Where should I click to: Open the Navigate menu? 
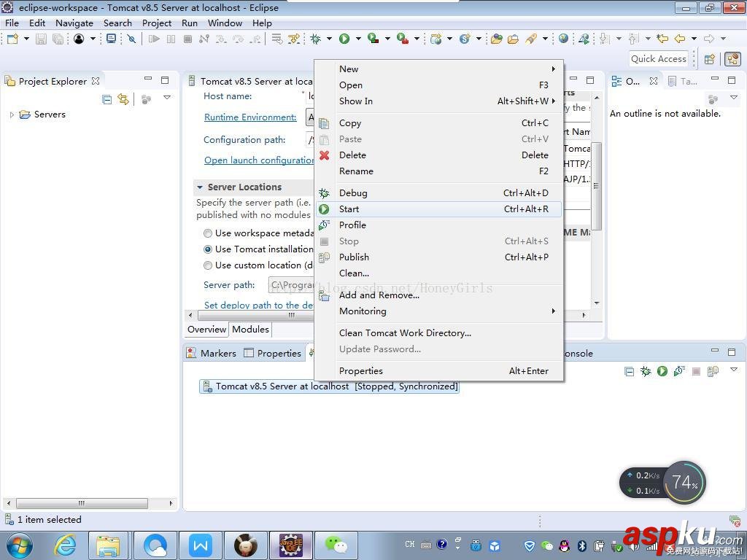pos(74,23)
